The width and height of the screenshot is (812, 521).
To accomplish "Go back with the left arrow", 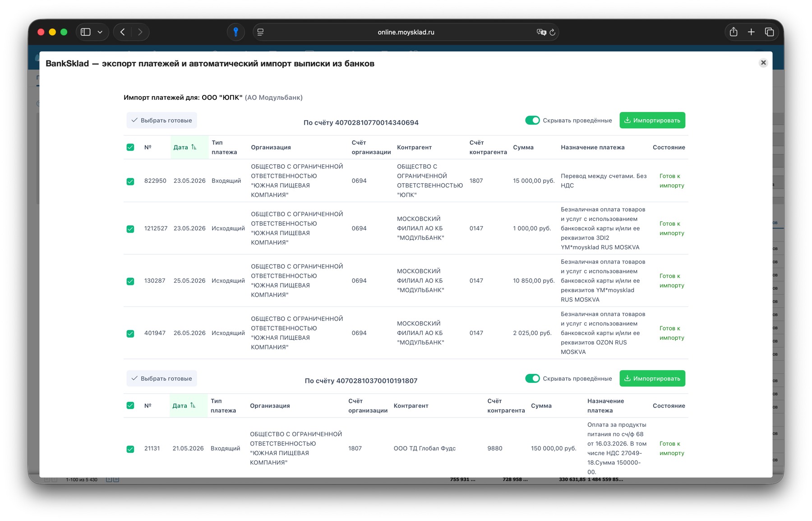I will click(123, 32).
